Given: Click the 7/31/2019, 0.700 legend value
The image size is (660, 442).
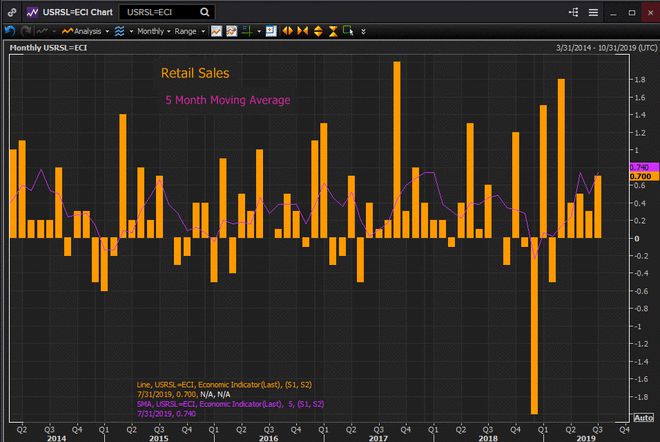Looking at the screenshot, I should click(x=167, y=394).
